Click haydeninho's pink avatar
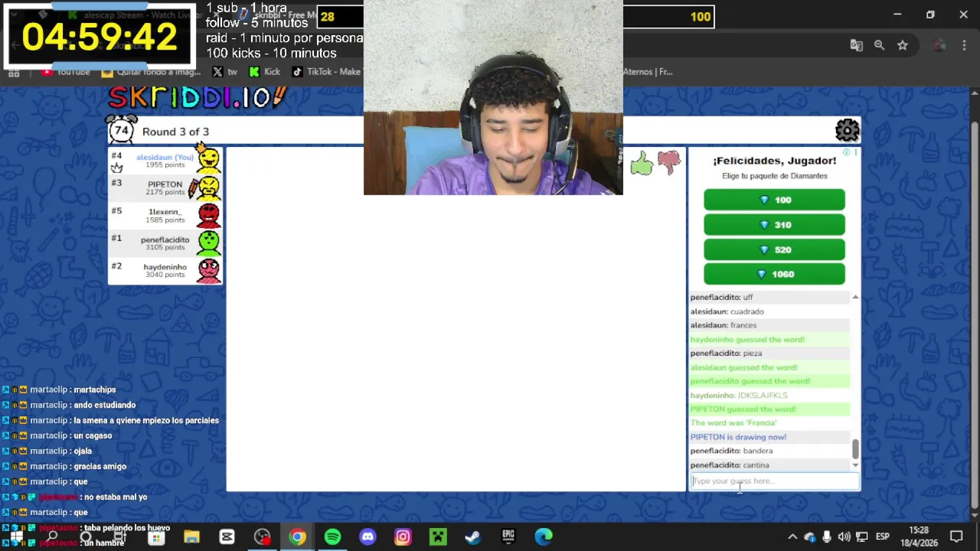980x551 pixels. [x=208, y=270]
